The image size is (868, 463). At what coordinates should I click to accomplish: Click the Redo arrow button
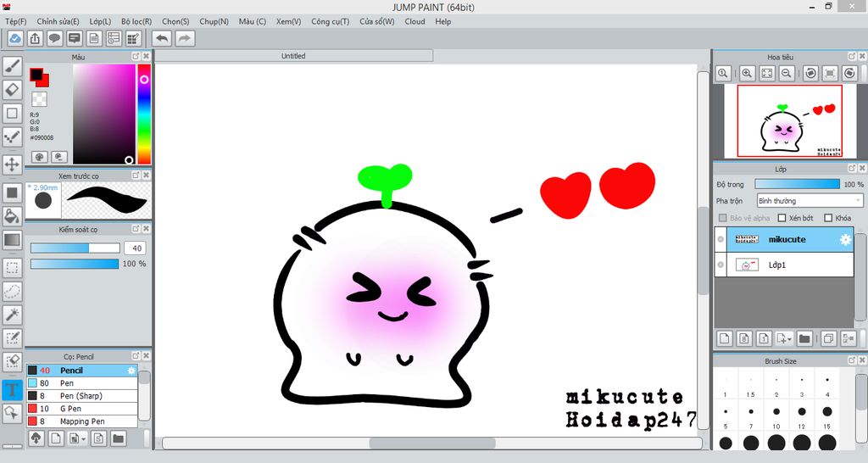pos(185,39)
